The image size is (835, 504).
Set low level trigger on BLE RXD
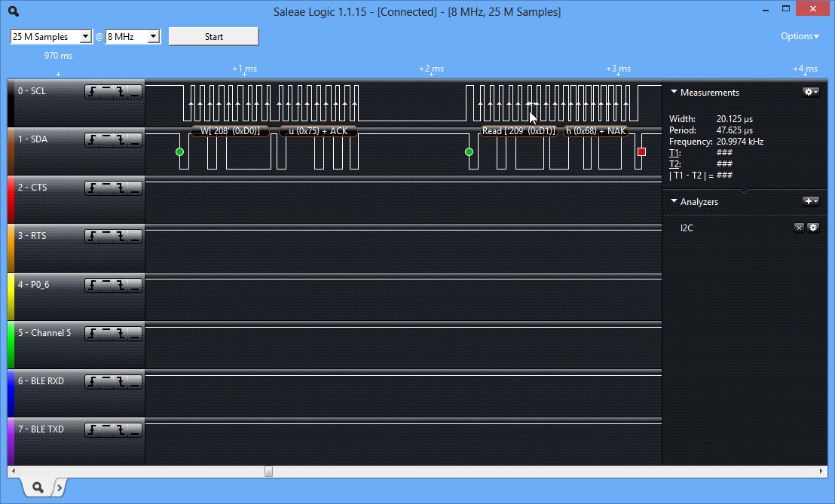click(135, 382)
